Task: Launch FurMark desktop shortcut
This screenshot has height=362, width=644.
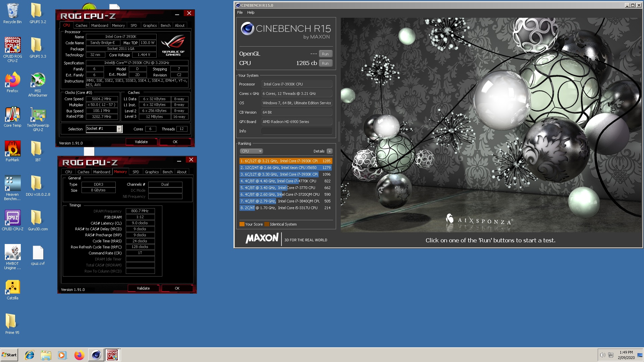Action: pos(12,152)
